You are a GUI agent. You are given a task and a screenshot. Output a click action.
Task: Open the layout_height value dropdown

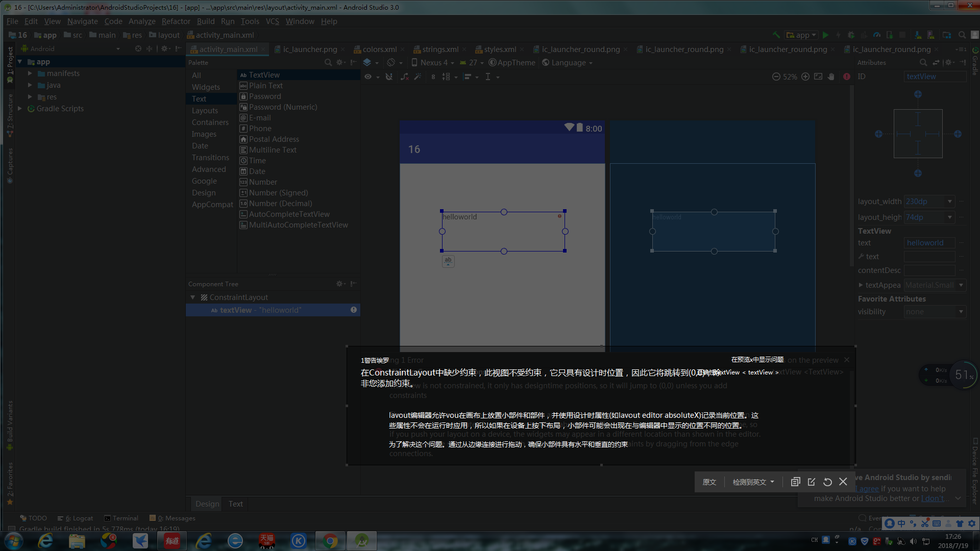950,217
